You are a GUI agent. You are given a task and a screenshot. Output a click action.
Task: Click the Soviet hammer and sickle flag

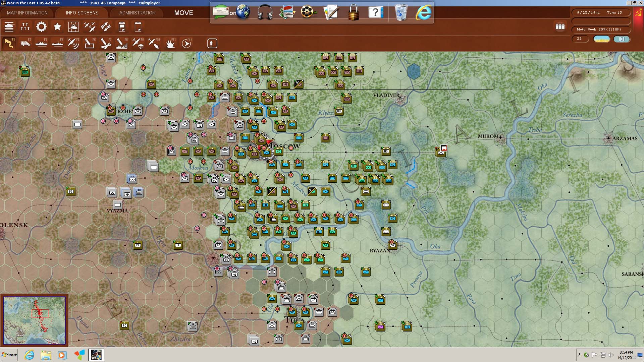[x=638, y=13]
